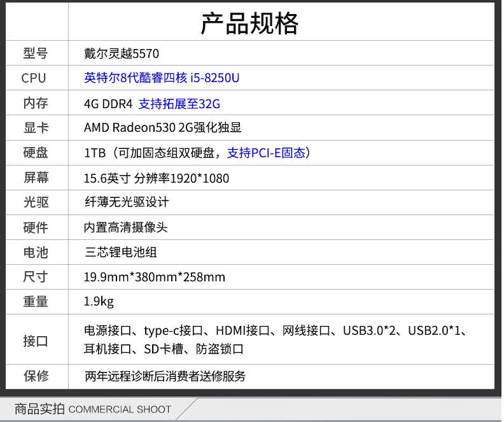
Task: Click the blue 支持PCI-E固态 text
Action: coord(266,153)
